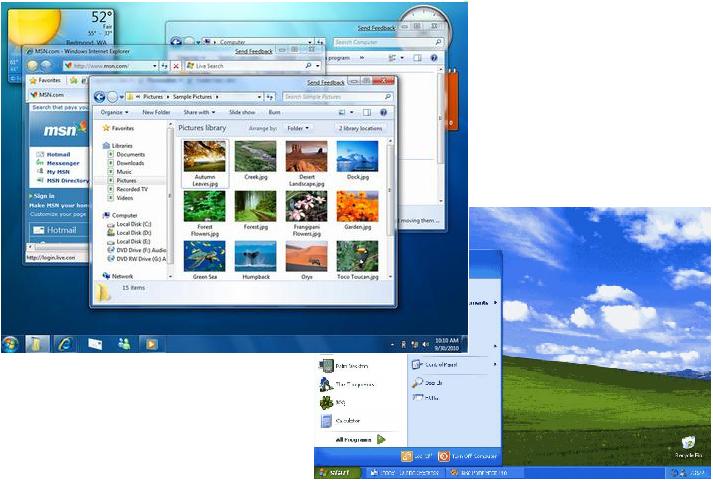Open the Organize dropdown
The image size is (713, 481).
(x=114, y=112)
